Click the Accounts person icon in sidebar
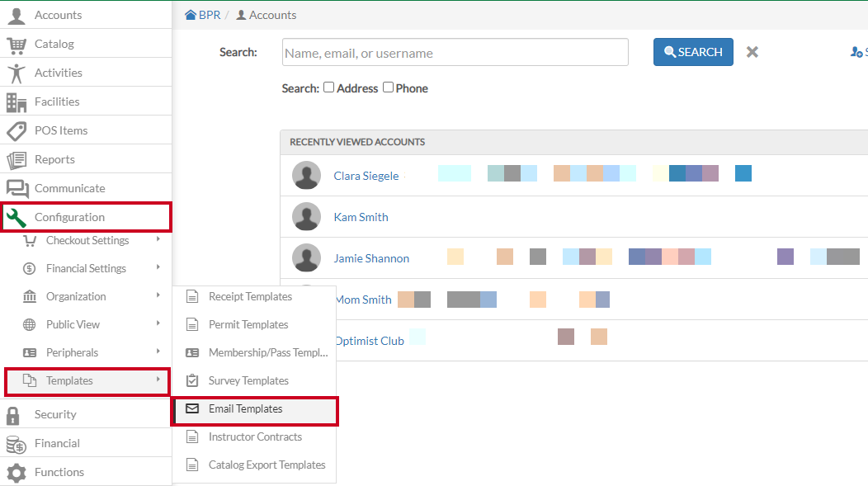The width and height of the screenshot is (868, 486). click(x=17, y=16)
